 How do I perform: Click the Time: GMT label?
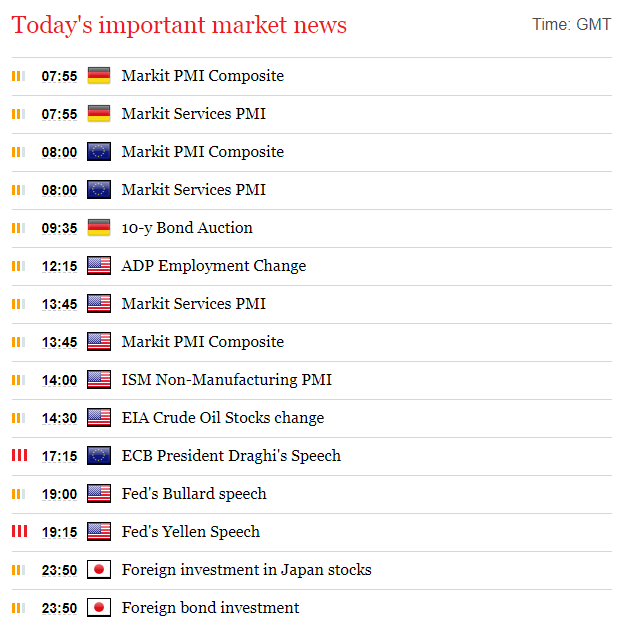(572, 24)
